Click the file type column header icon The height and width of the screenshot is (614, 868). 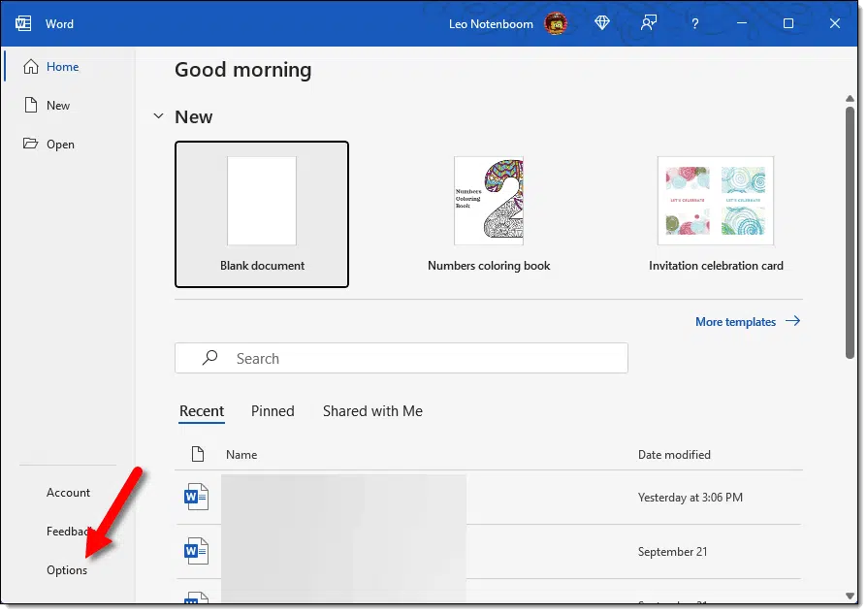(198, 454)
